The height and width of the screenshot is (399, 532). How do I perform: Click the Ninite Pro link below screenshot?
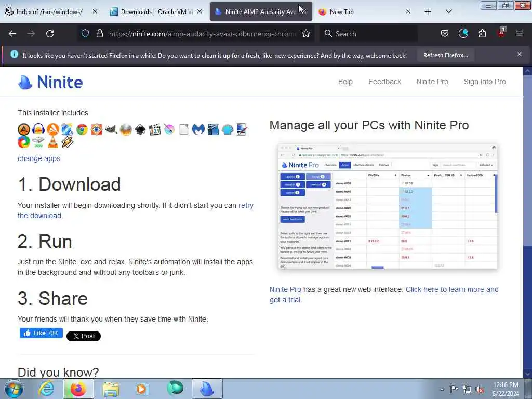click(285, 289)
